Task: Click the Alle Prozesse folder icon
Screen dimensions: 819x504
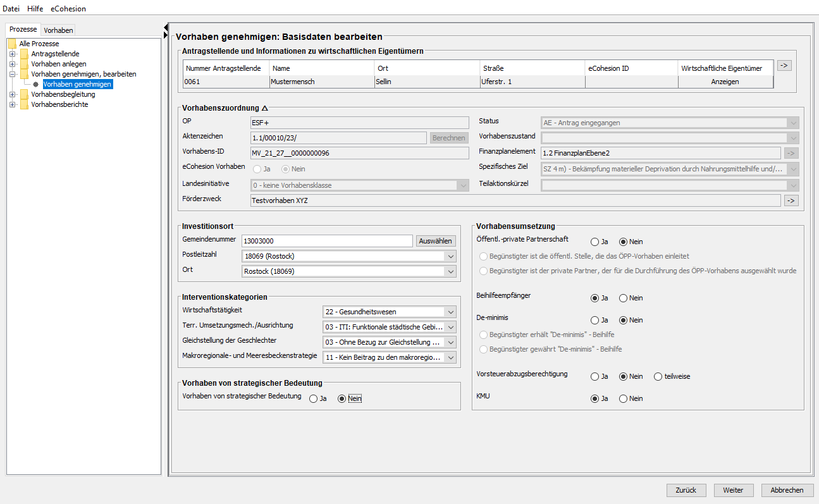Action: point(12,44)
